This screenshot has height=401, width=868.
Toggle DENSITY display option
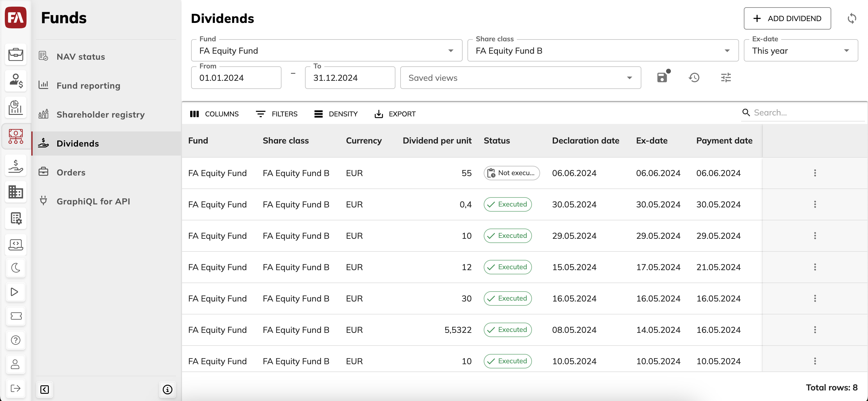click(x=343, y=114)
